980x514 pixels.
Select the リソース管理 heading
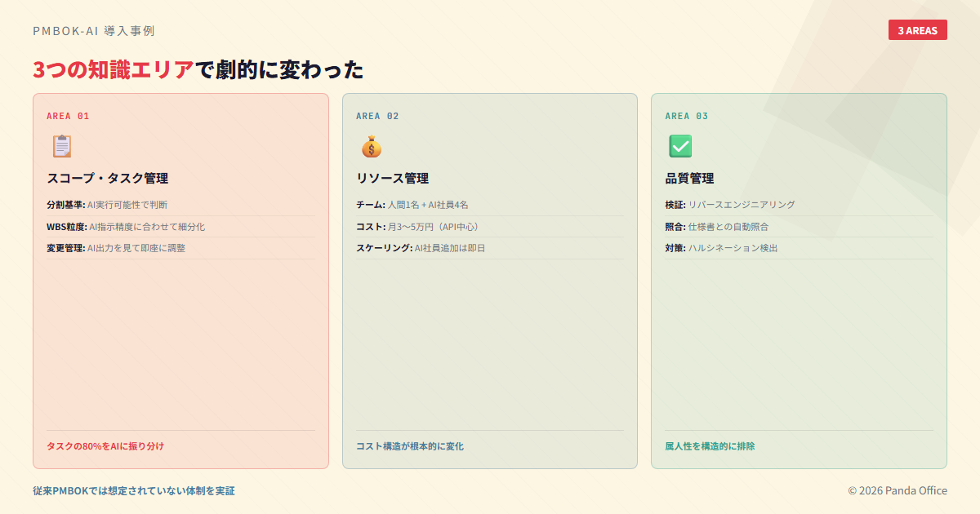point(392,179)
